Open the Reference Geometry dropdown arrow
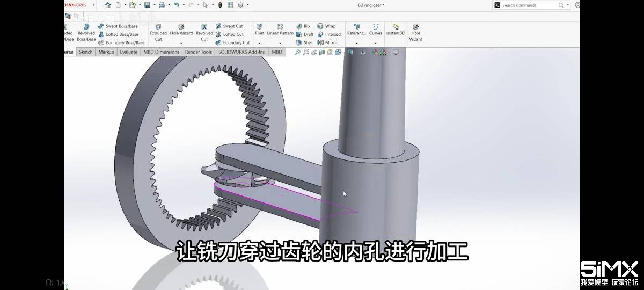 click(x=356, y=42)
